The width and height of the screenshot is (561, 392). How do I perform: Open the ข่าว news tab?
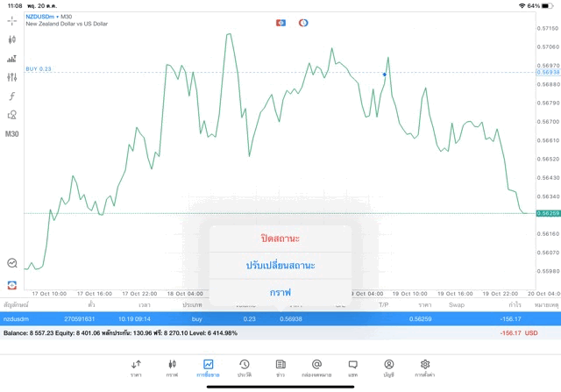coord(280,368)
